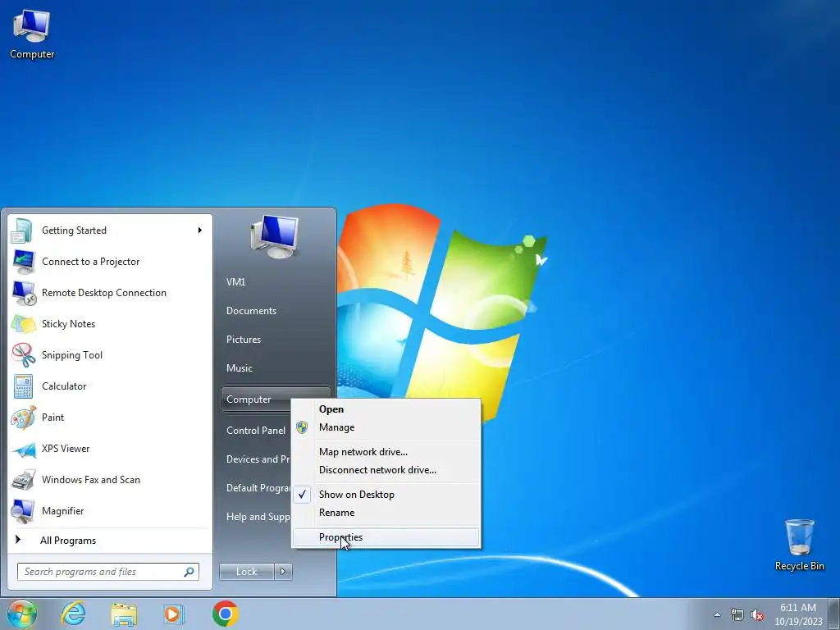Image resolution: width=840 pixels, height=630 pixels.
Task: Click the "Snipping Tool" program label
Action: [72, 355]
